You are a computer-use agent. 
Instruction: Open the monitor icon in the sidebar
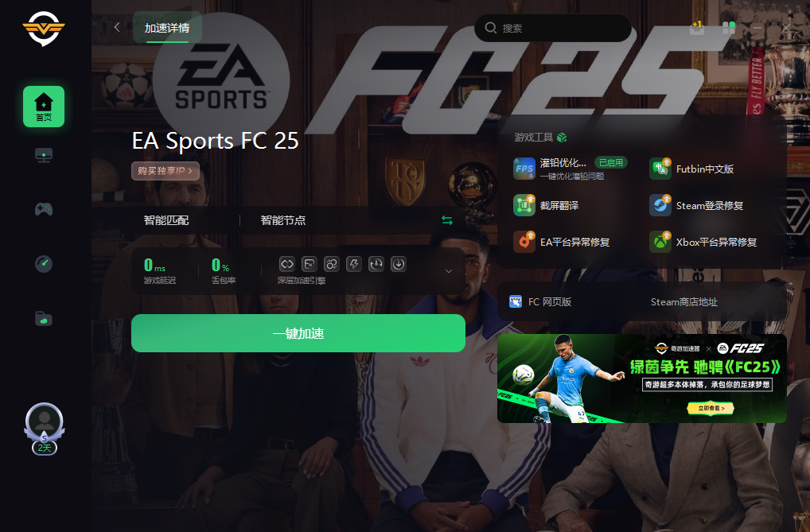44,155
